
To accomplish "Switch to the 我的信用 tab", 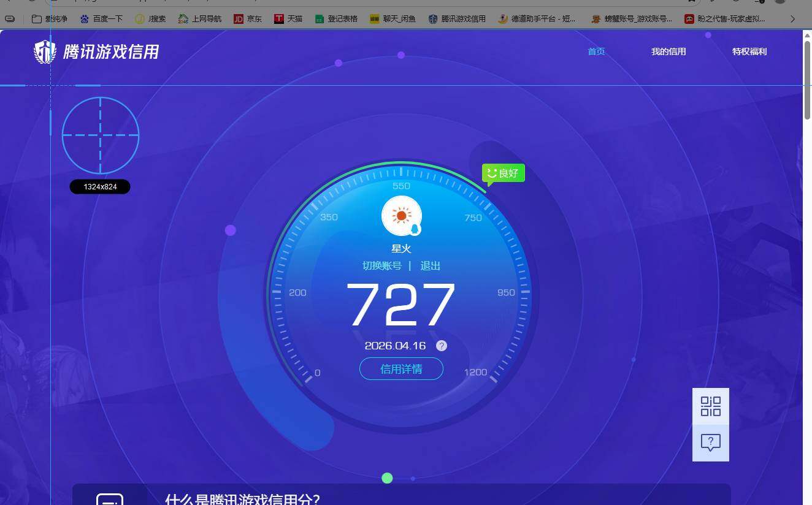I will (x=668, y=51).
